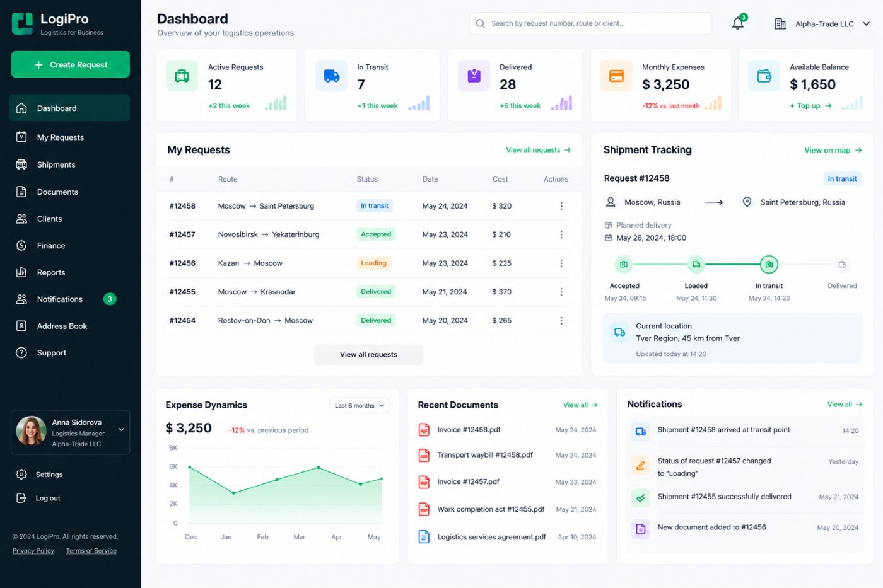Click the Monthly Expenses card icon
883x588 pixels.
click(616, 76)
